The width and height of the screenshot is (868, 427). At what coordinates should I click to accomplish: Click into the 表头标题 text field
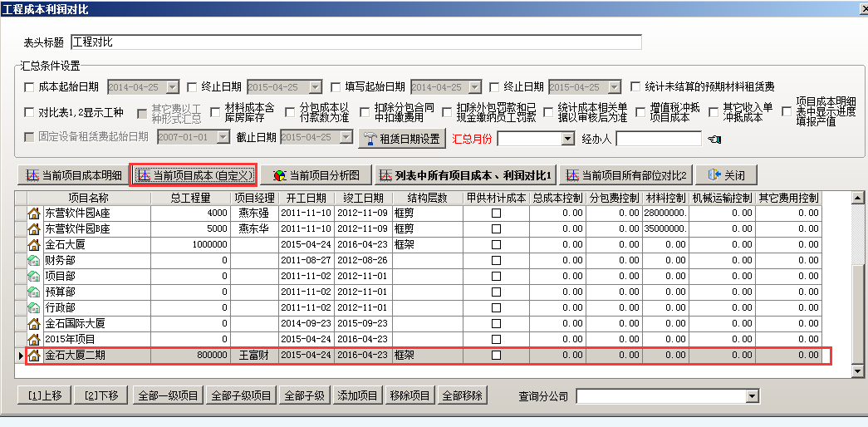pos(356,42)
